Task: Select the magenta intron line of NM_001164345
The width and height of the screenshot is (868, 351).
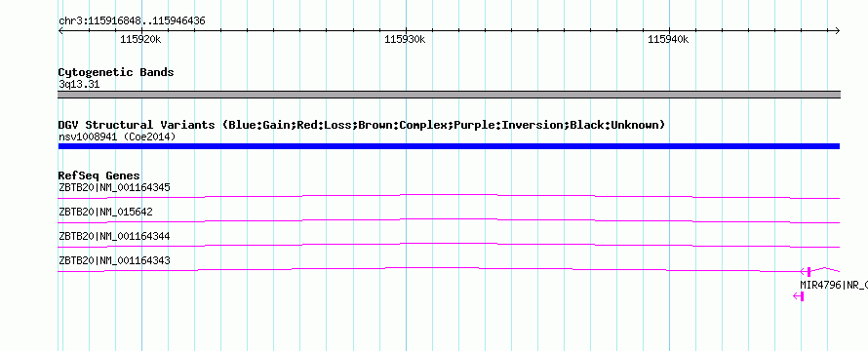Action: click(x=449, y=196)
